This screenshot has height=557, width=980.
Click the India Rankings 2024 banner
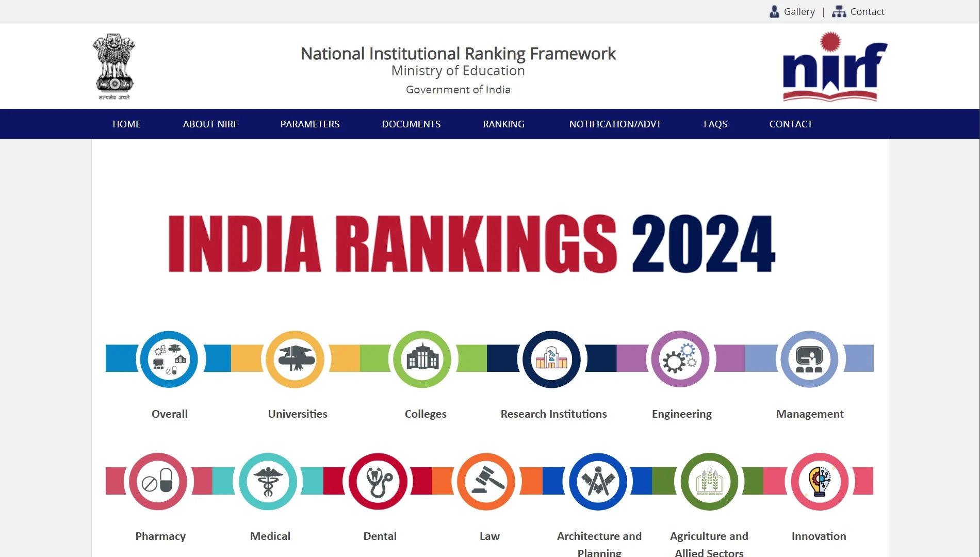471,243
